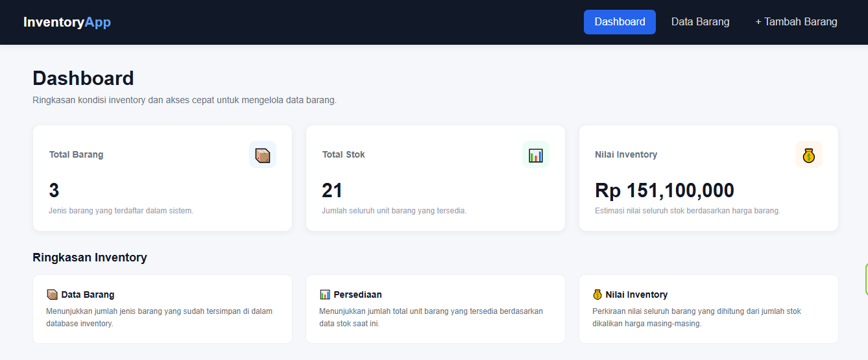Open + Tambah Barang page

[x=796, y=22]
